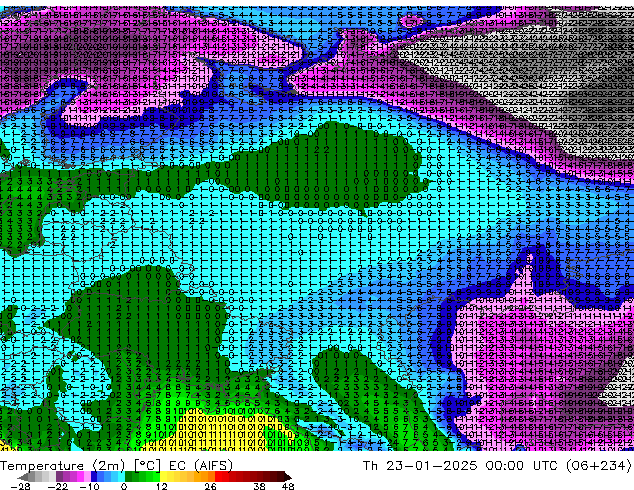Click the "(06+234)" forecast run label
This screenshot has height=490, width=634.
tap(599, 466)
